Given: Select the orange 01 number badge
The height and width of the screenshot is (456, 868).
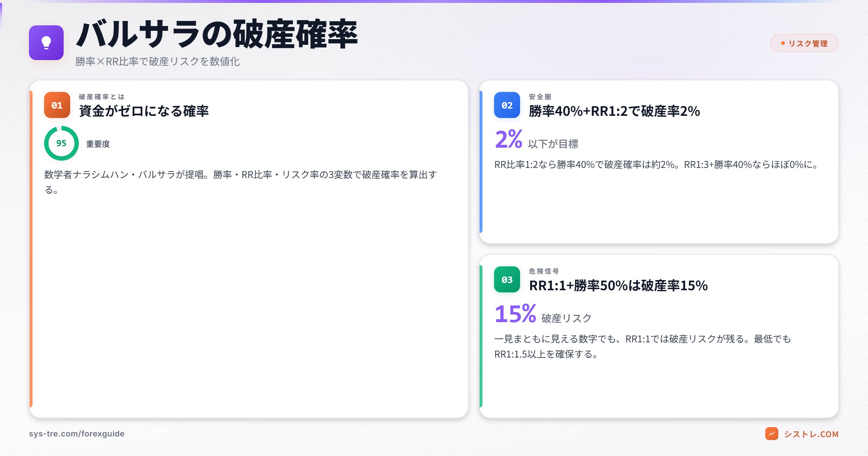Looking at the screenshot, I should (x=57, y=105).
